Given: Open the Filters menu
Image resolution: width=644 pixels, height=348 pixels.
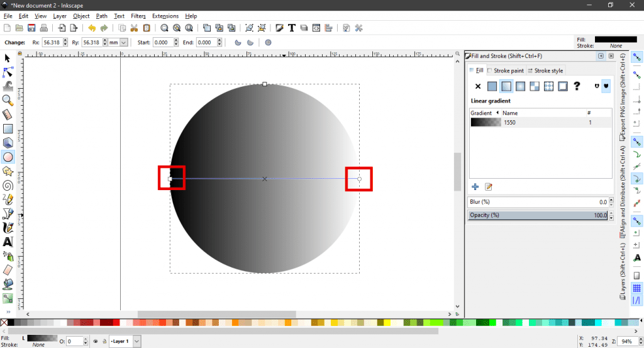Looking at the screenshot, I should (138, 16).
